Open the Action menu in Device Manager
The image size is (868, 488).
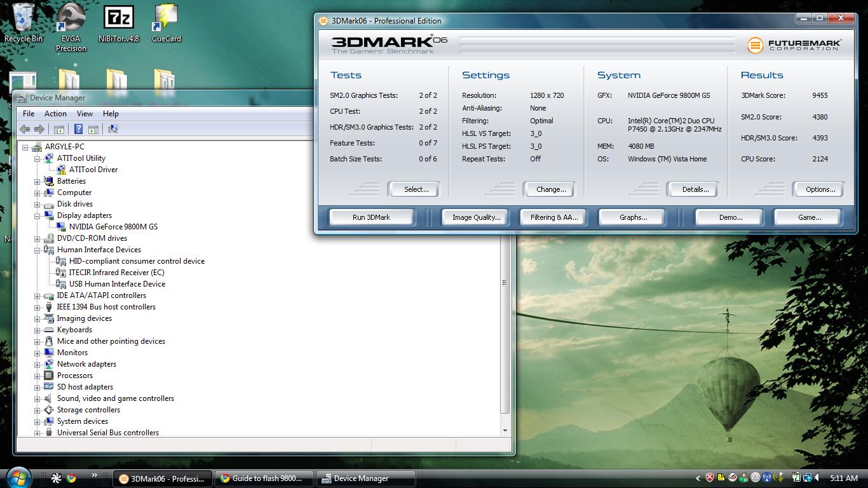pos(55,114)
